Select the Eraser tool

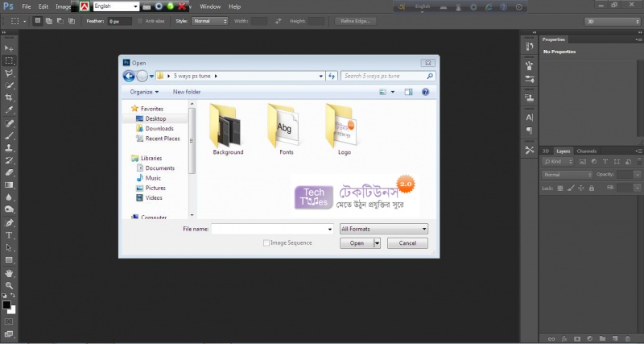9,172
